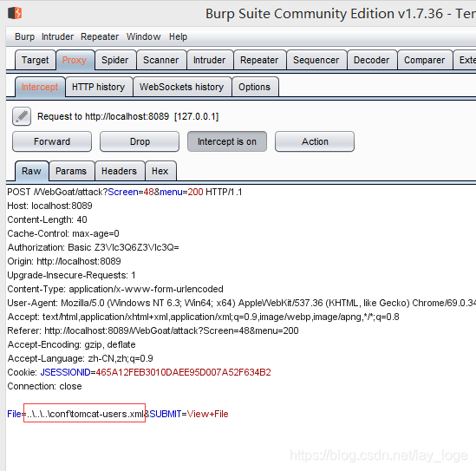Open the Intruder menu
The height and width of the screenshot is (471, 476).
click(57, 36)
